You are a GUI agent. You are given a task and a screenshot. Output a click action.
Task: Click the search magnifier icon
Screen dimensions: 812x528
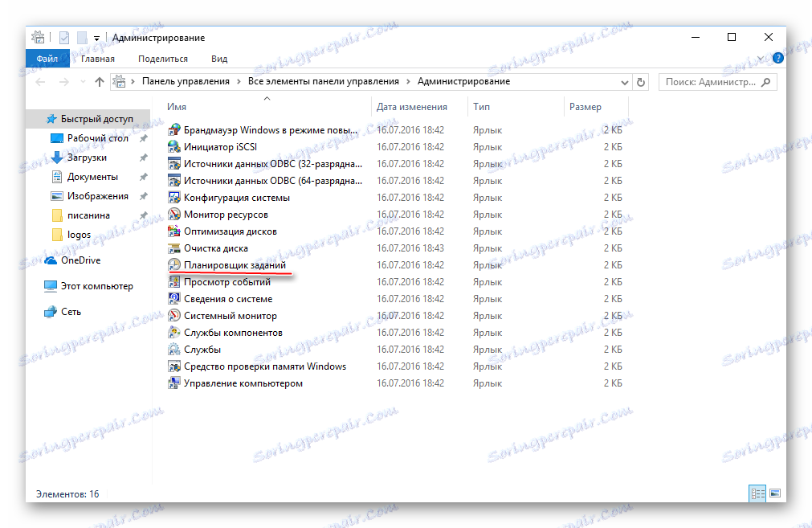[766, 82]
